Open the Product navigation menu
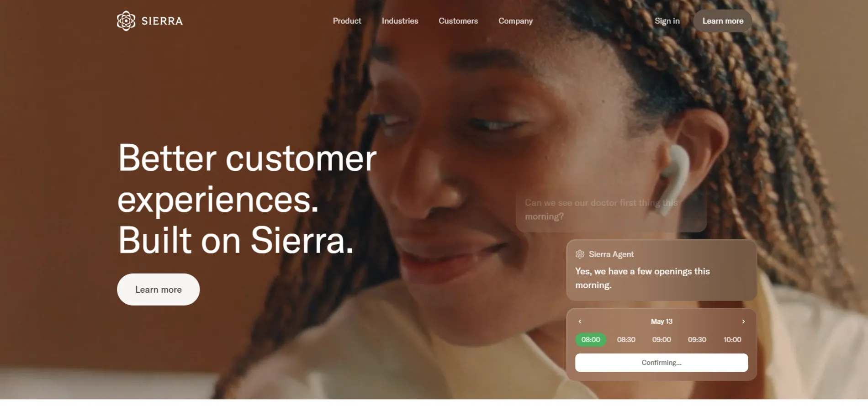 347,21
